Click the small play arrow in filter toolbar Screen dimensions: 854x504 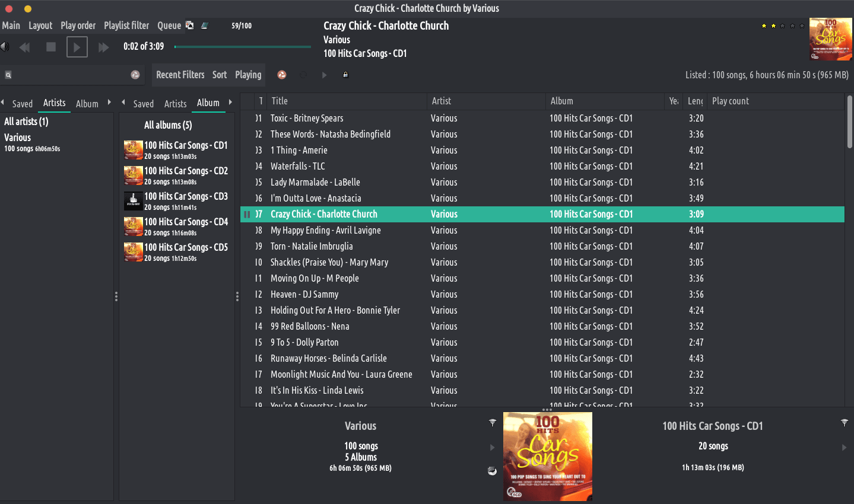(x=324, y=75)
